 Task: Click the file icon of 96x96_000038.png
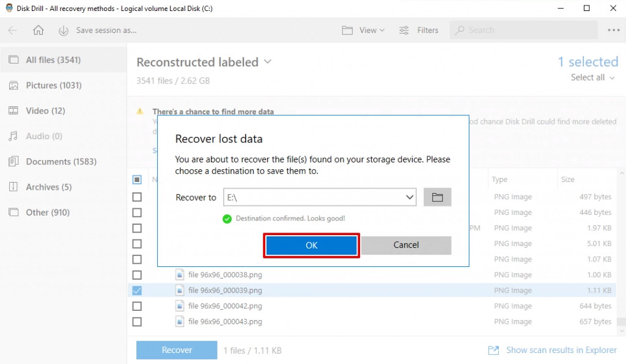click(x=180, y=275)
